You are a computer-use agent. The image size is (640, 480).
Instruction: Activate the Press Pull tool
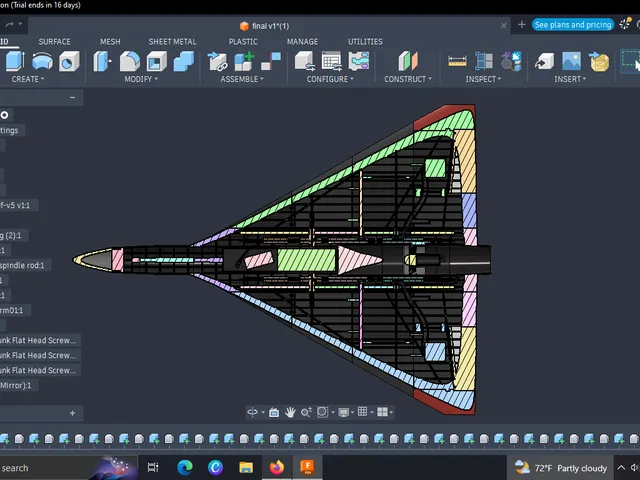coord(102,62)
